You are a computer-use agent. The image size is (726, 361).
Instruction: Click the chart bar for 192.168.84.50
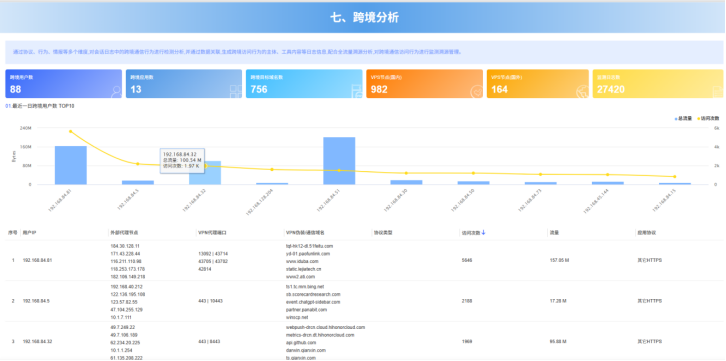coord(473,183)
